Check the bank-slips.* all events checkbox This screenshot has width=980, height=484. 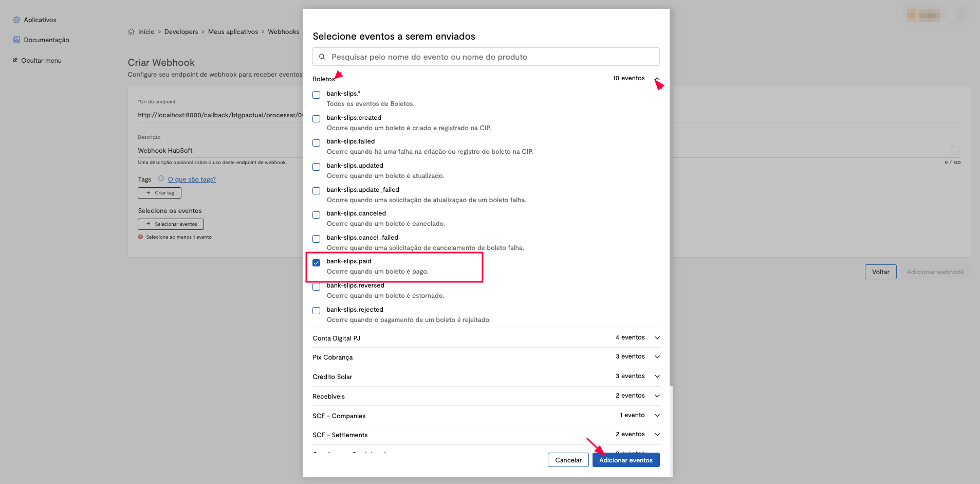click(317, 95)
